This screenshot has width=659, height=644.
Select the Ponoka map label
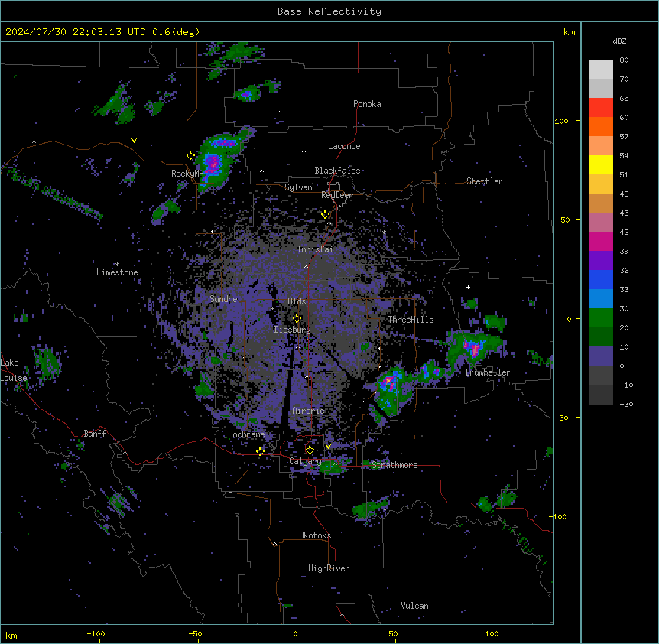367,104
